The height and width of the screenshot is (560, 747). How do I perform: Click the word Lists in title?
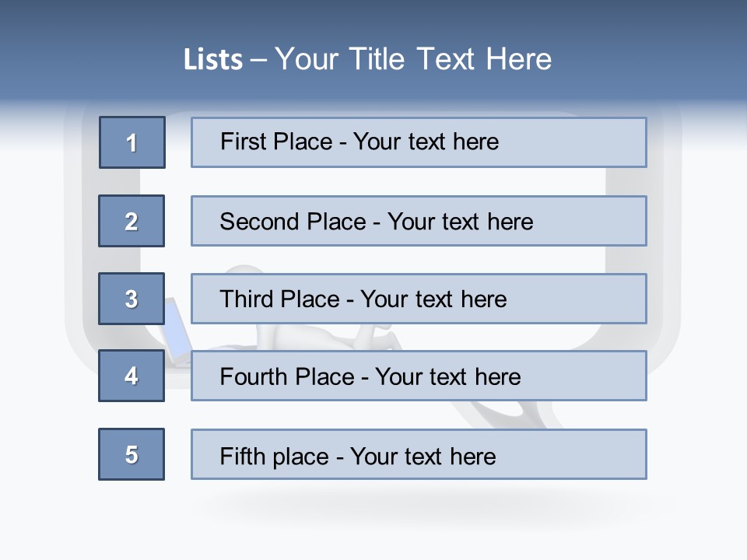pos(213,59)
